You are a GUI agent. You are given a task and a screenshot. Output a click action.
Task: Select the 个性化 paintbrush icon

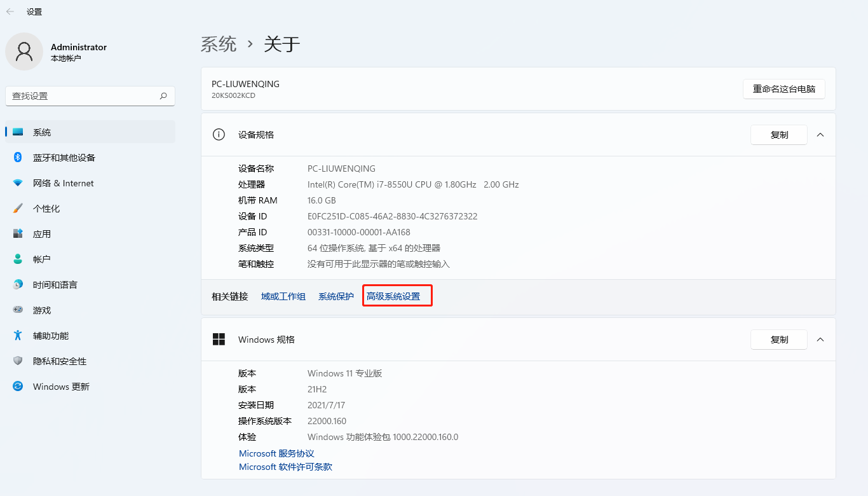[x=18, y=209]
